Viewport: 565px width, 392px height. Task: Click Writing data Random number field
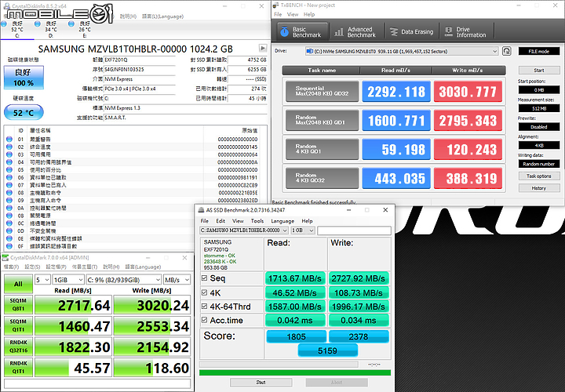pyautogui.click(x=538, y=164)
